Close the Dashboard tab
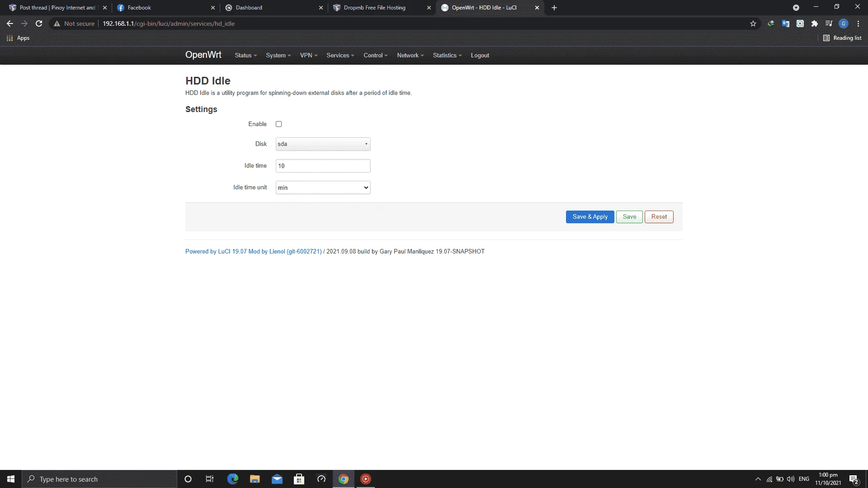The width and height of the screenshot is (868, 488). point(321,8)
